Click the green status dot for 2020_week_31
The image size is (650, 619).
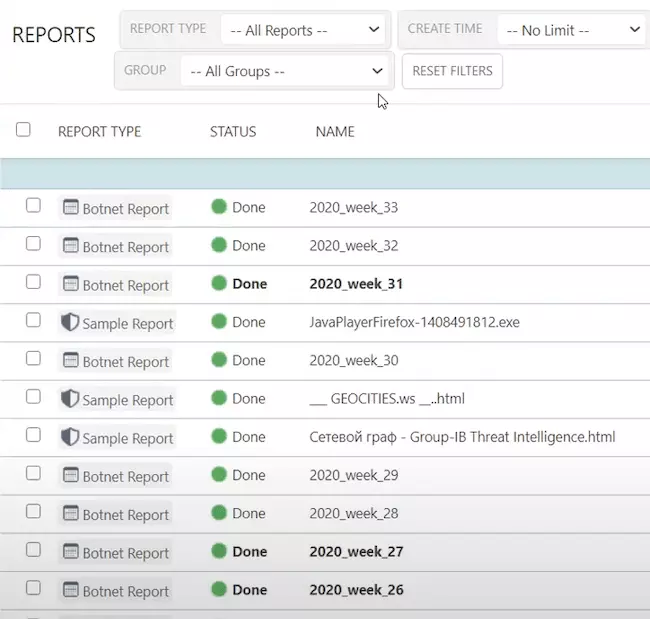click(219, 284)
